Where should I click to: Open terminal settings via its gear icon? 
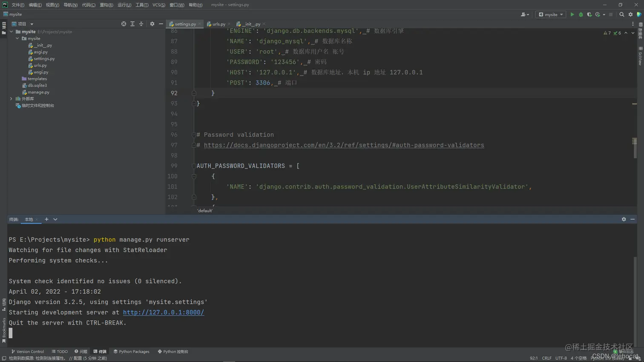(623, 219)
